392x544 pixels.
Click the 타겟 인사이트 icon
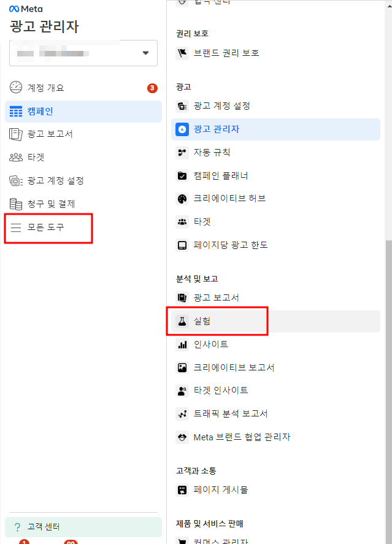click(x=182, y=390)
